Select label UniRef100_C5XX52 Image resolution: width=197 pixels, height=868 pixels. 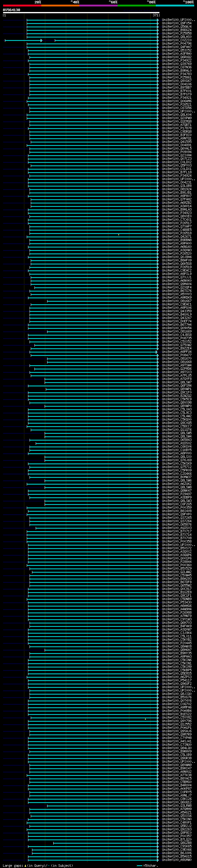(x=177, y=341)
